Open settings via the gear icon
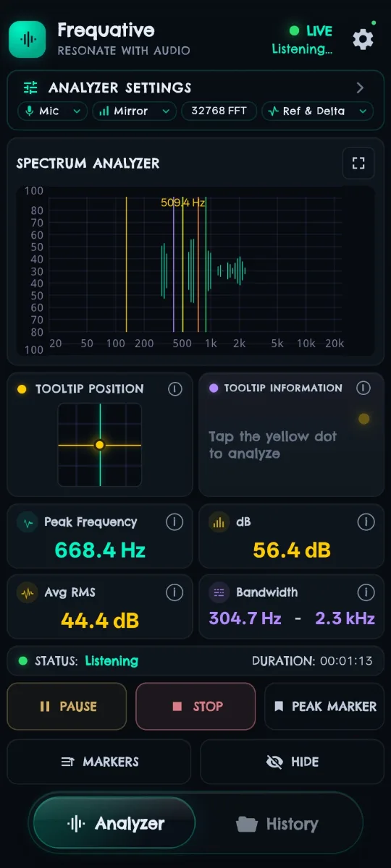The width and height of the screenshot is (391, 868). point(363,39)
